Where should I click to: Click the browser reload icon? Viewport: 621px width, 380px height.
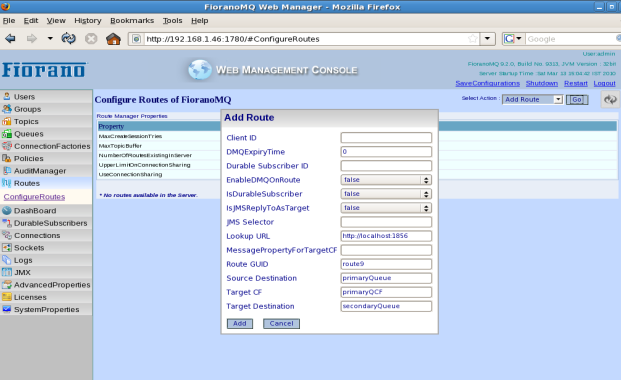69,38
